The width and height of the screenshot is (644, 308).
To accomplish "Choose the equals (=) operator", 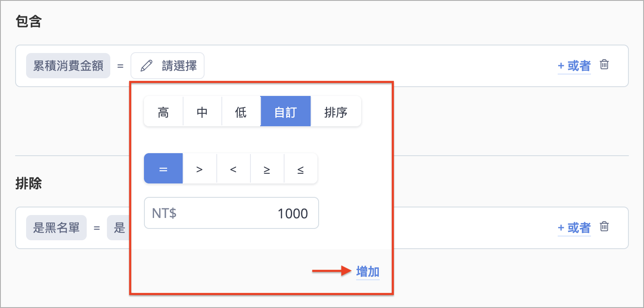I will 163,168.
